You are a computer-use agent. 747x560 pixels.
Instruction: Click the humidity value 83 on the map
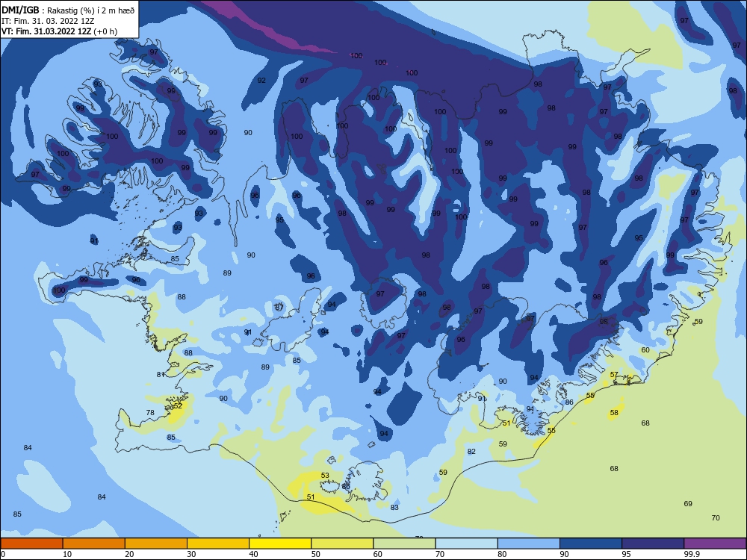pyautogui.click(x=394, y=508)
